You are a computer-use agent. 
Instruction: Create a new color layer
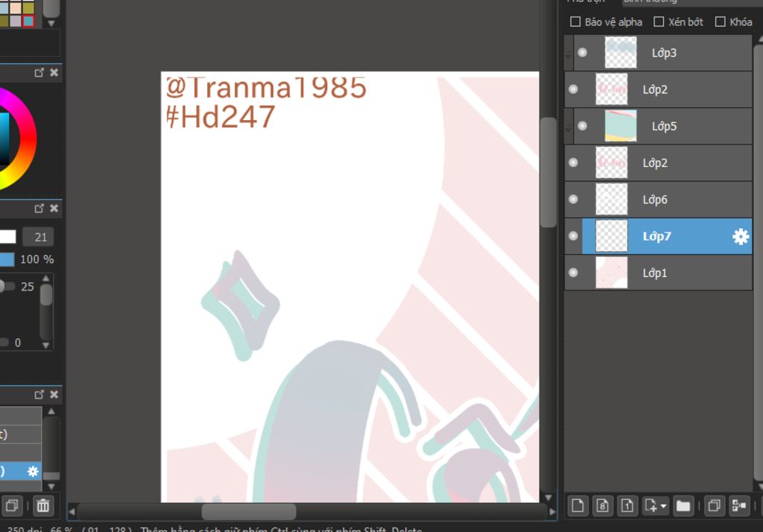pyautogui.click(x=577, y=506)
